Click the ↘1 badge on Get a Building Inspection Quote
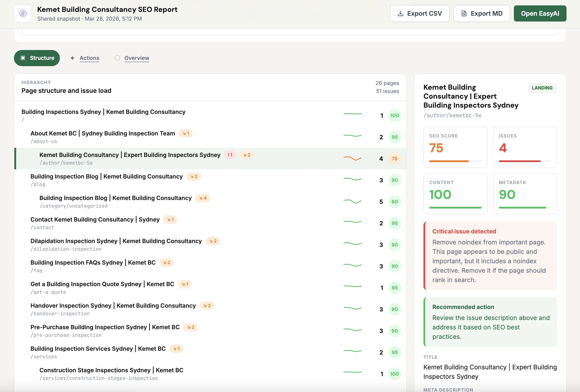 [185, 284]
